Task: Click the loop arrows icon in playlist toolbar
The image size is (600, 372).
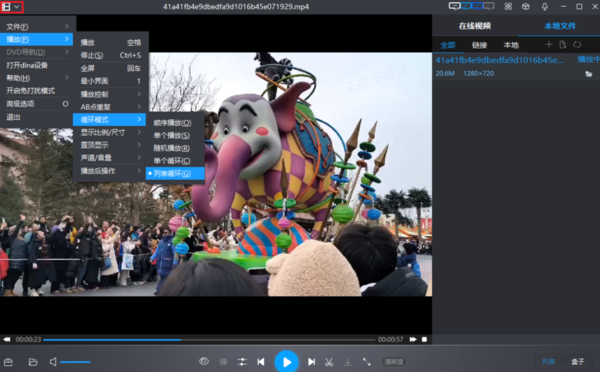Action: (577, 44)
